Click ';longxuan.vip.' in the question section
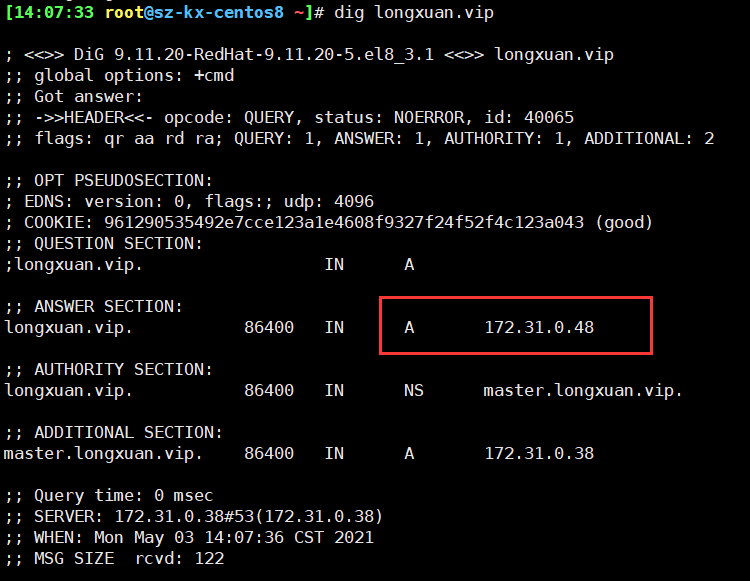 pyautogui.click(x=74, y=265)
